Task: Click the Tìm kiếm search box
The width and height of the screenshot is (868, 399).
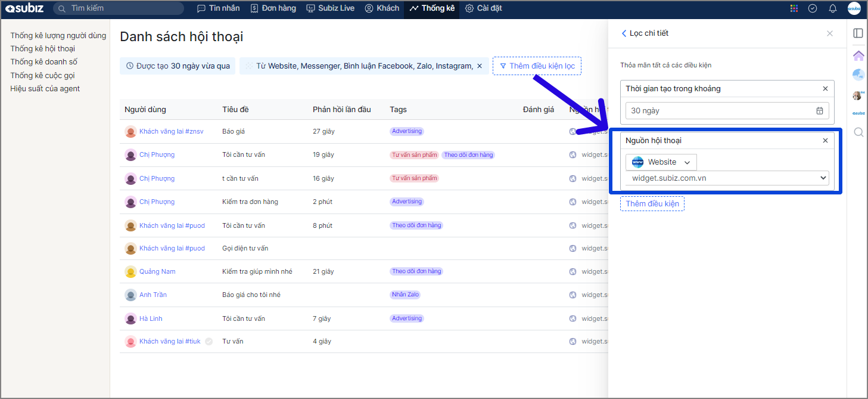Action: [x=119, y=8]
